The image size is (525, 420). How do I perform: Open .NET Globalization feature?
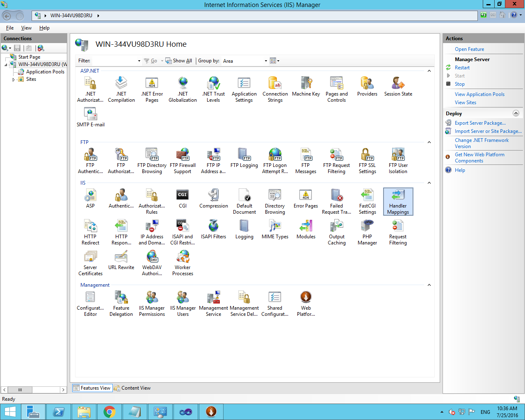183,89
